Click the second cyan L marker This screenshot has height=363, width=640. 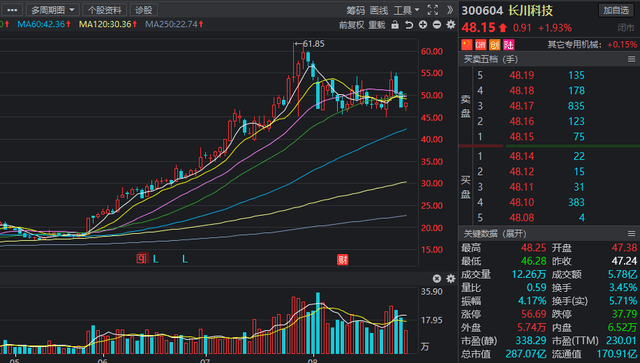(185, 259)
